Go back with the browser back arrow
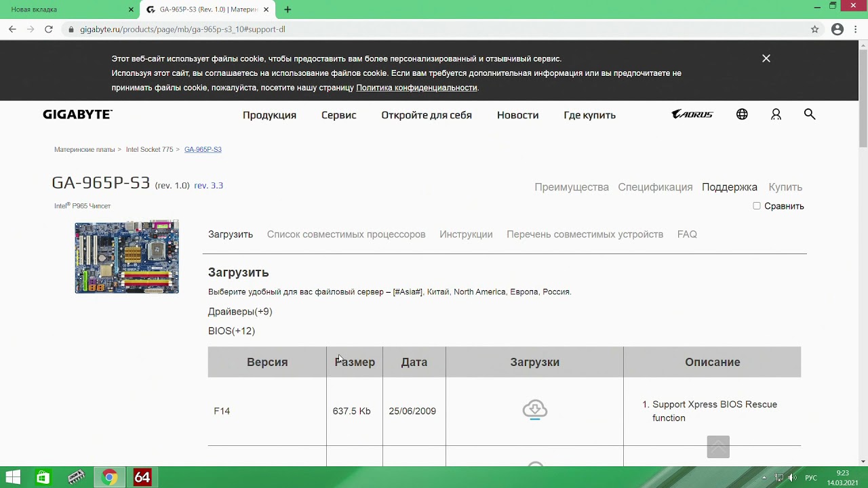 (12, 29)
